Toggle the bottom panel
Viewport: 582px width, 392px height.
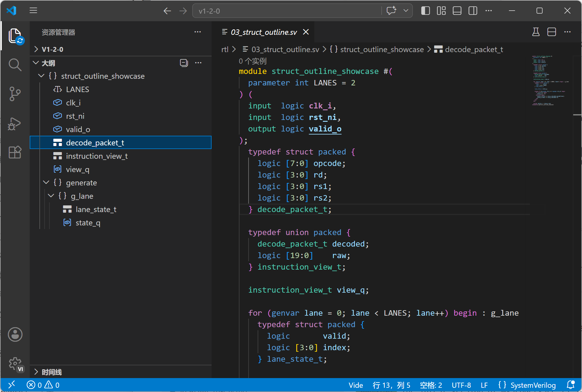coord(457,11)
